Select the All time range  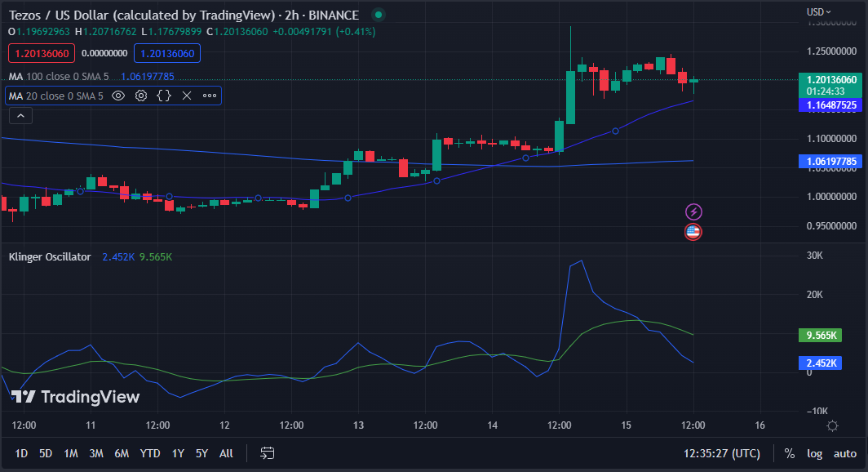click(226, 452)
